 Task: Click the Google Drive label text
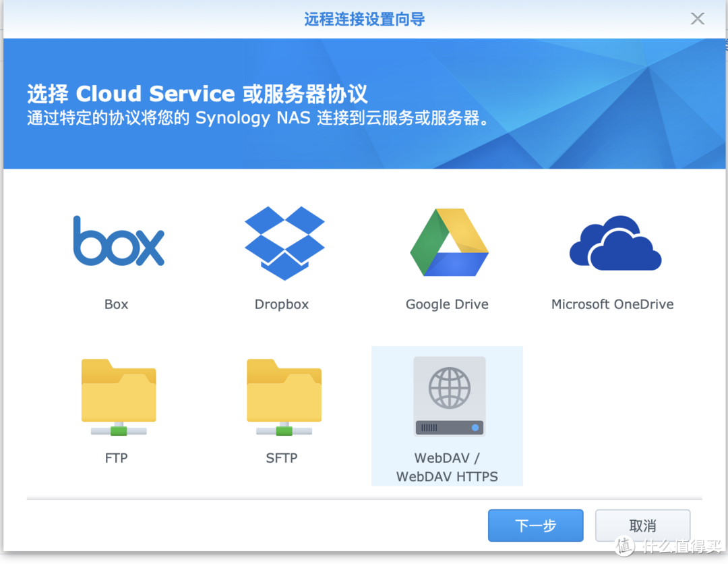pyautogui.click(x=447, y=304)
